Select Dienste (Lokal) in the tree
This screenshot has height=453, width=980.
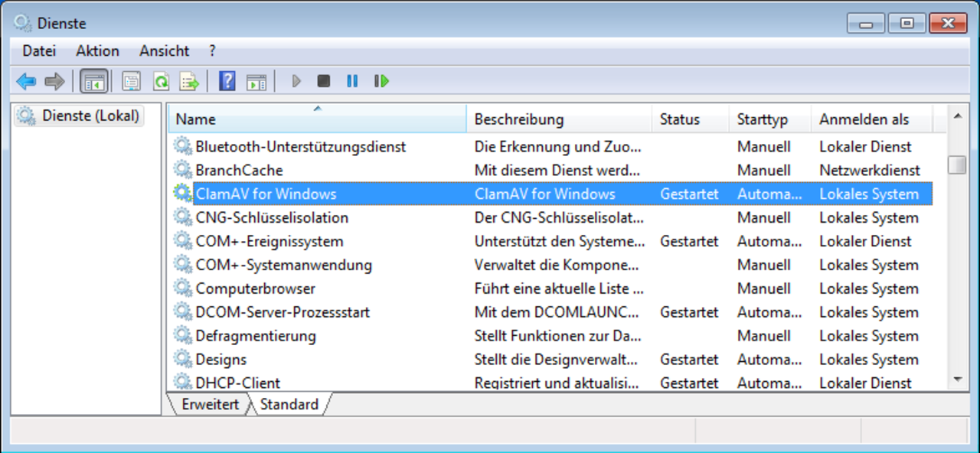pyautogui.click(x=90, y=116)
